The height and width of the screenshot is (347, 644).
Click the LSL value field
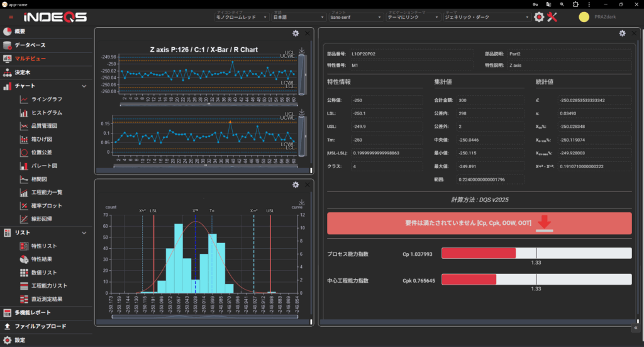point(386,113)
